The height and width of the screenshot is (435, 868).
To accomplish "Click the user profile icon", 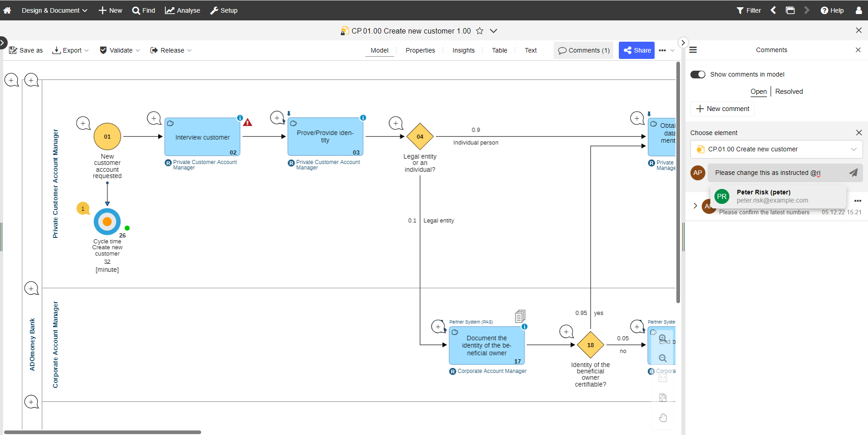I will click(x=858, y=10).
